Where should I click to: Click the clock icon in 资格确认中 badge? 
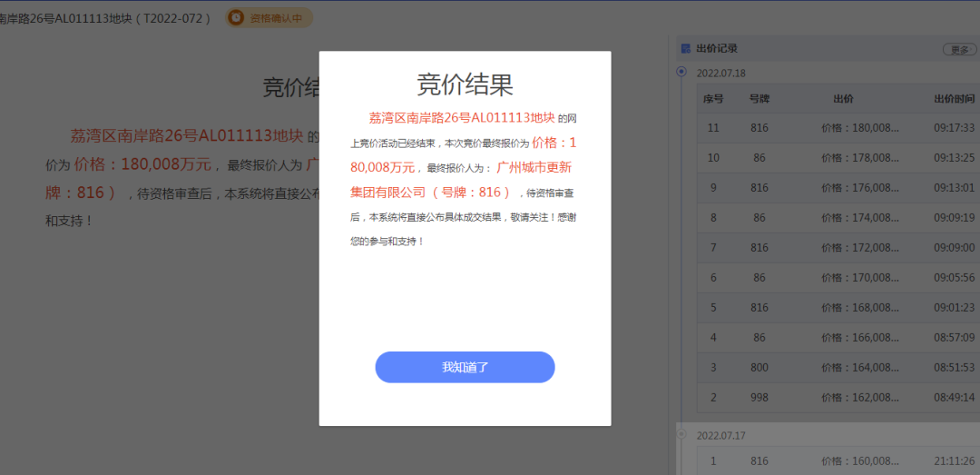click(x=236, y=18)
